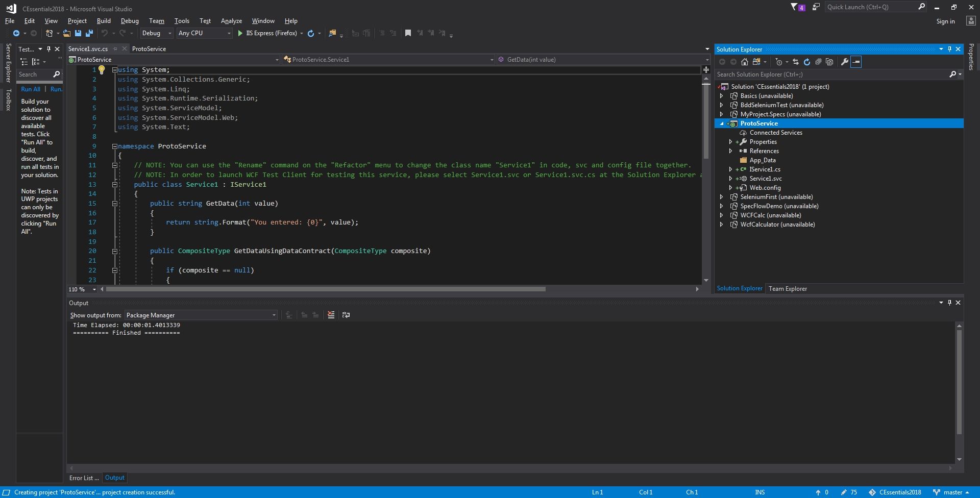Open the GetData member navigation dropdown
The width and height of the screenshot is (980, 498).
pos(603,60)
